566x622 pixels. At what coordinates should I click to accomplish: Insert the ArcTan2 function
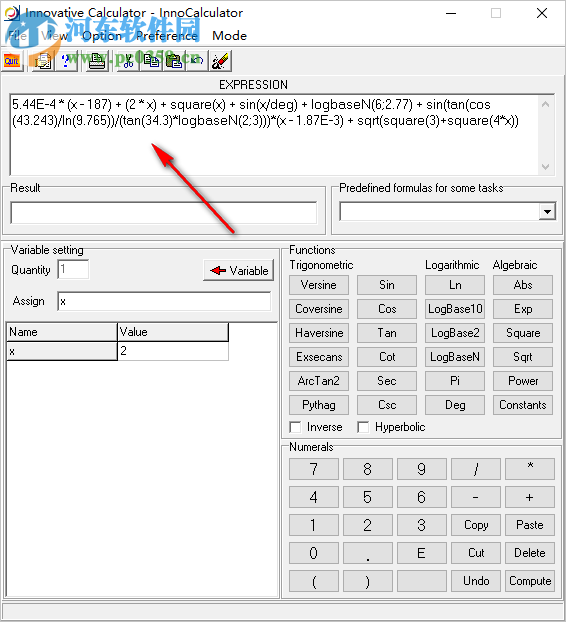(319, 381)
